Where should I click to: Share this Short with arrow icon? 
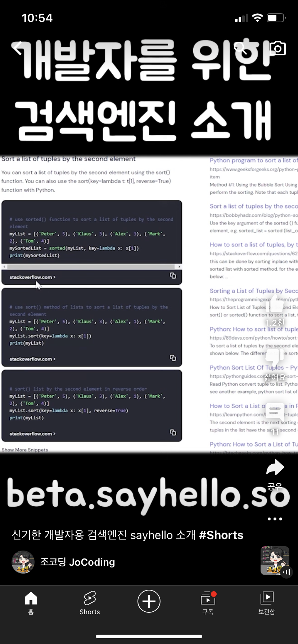coord(275,468)
